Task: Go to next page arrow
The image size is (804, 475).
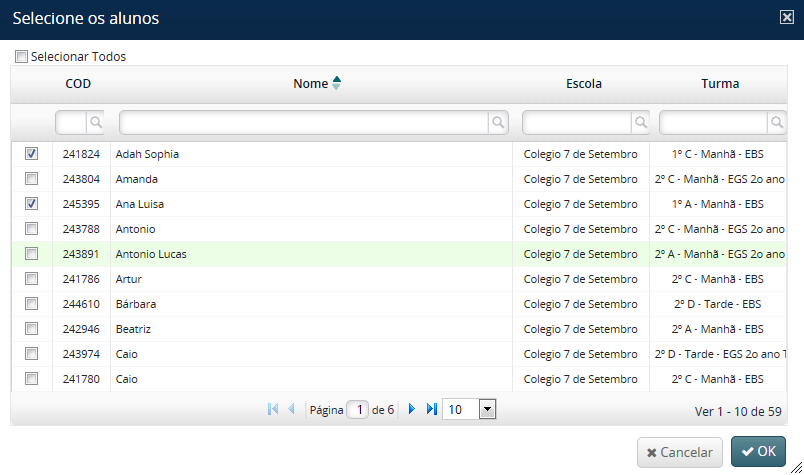Action: point(411,409)
